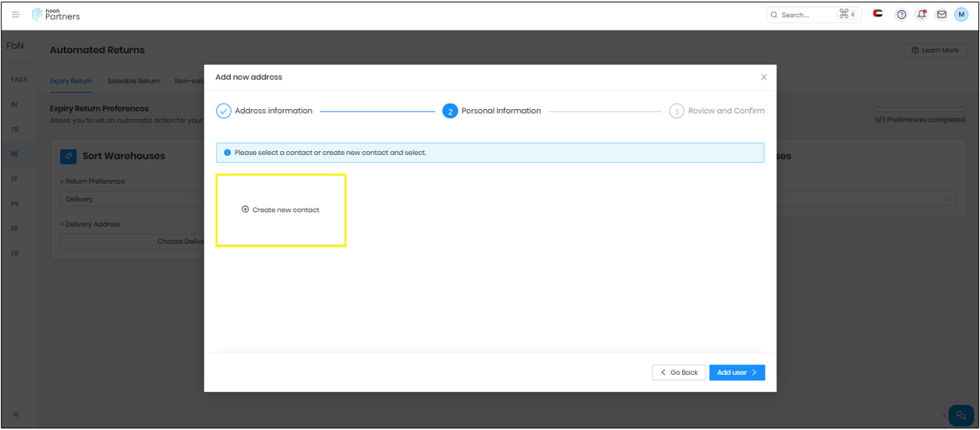
Task: Close the Add new address dialog
Action: click(763, 77)
